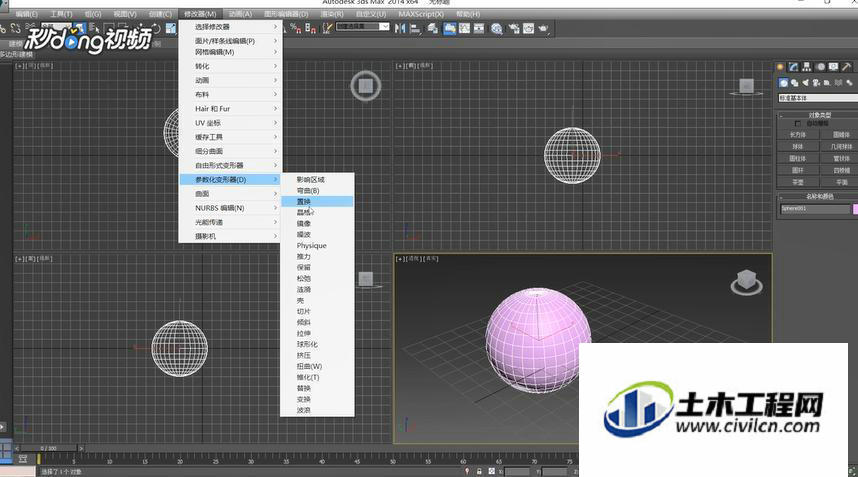Image resolution: width=858 pixels, height=477 pixels.
Task: Switch to Motion command panel tab
Action: [x=820, y=67]
